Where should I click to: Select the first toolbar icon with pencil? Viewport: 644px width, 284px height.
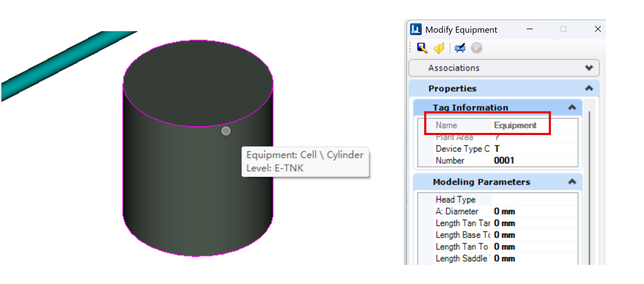coord(422,48)
